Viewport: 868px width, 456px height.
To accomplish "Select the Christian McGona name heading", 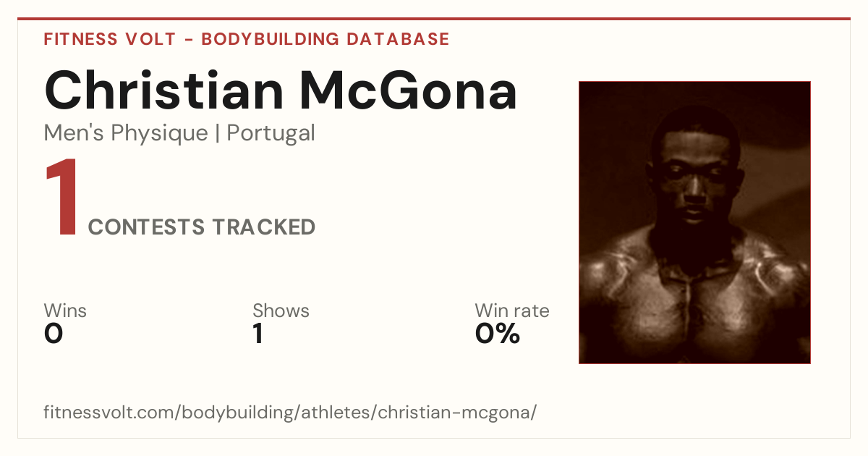I will pos(281,90).
